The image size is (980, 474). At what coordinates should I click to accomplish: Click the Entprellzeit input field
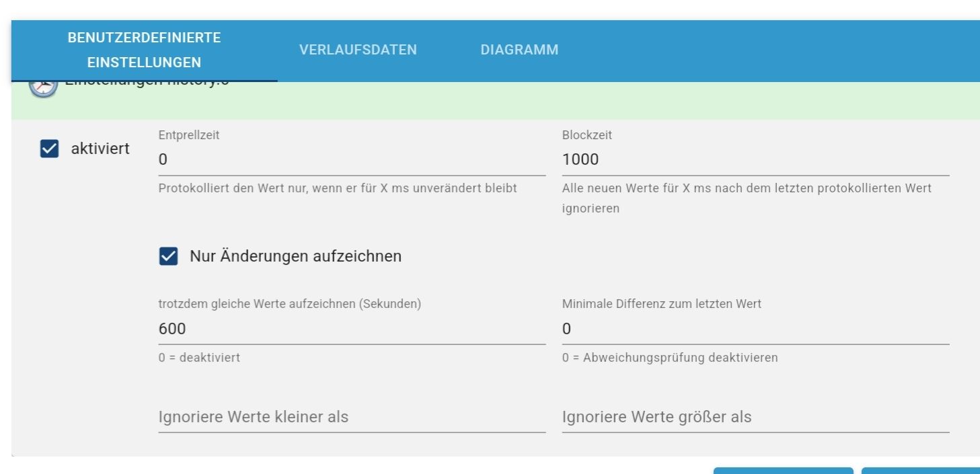pos(352,159)
